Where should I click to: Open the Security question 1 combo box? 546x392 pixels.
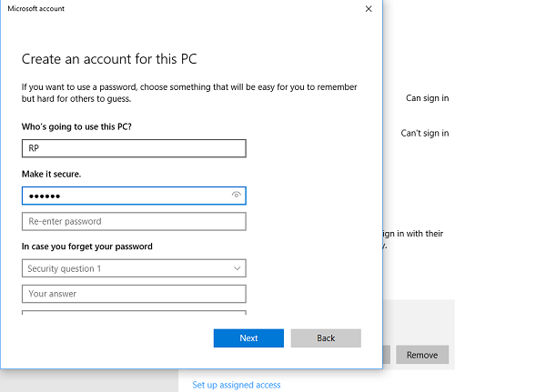click(x=134, y=268)
